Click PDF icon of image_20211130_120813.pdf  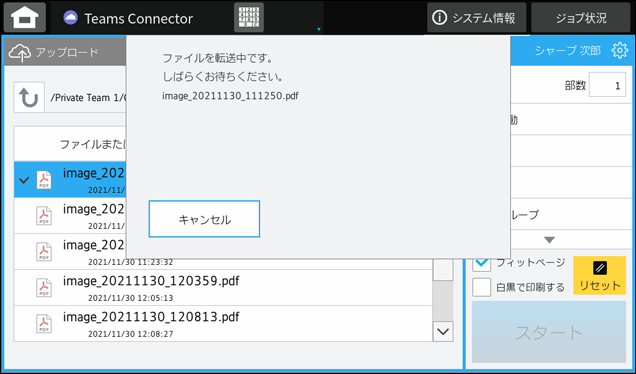(x=44, y=323)
